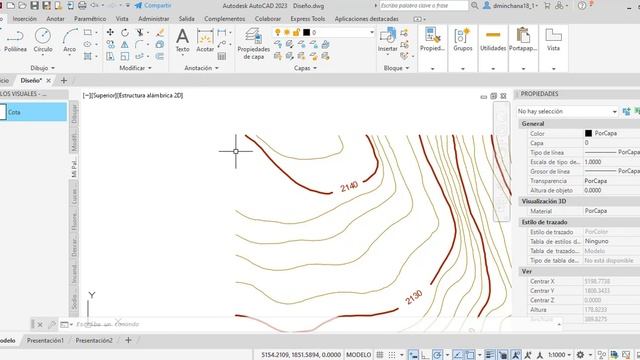Screen dimensions: 640x360
Task: Click the Save icon in quick access toolbar
Action: click(x=35, y=5)
